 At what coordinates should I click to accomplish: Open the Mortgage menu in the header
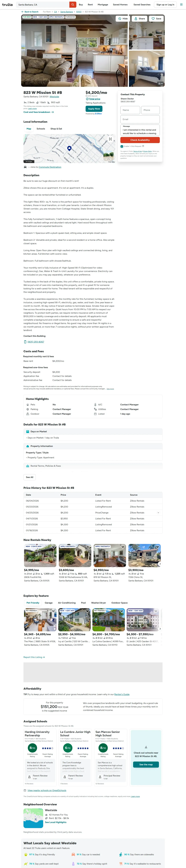tap(103, 5)
